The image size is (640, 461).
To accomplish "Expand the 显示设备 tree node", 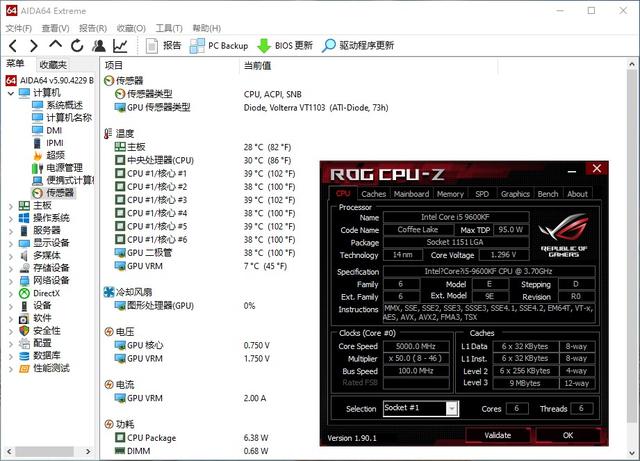I will pyautogui.click(x=11, y=243).
